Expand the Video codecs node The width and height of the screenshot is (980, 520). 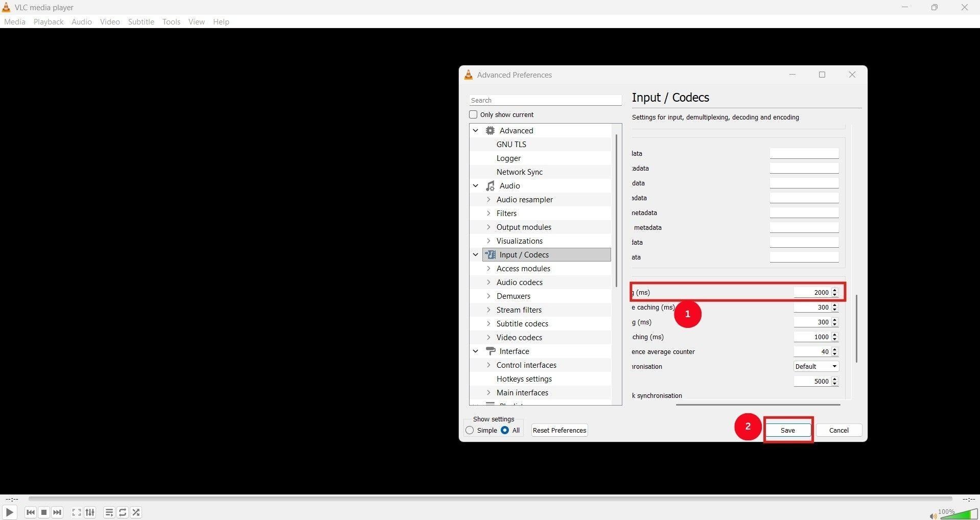click(x=488, y=338)
